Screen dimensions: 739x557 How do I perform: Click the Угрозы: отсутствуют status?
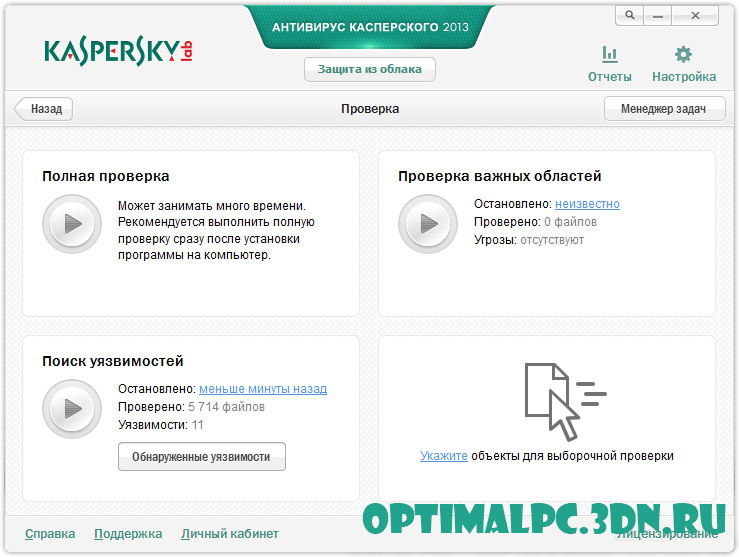tap(529, 240)
